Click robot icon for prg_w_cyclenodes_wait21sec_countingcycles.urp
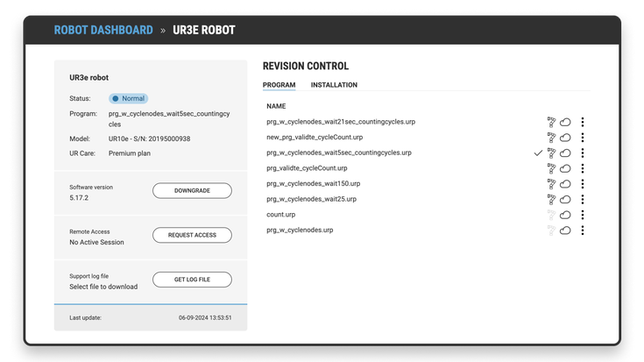This screenshot has height=362, width=644. click(x=551, y=122)
